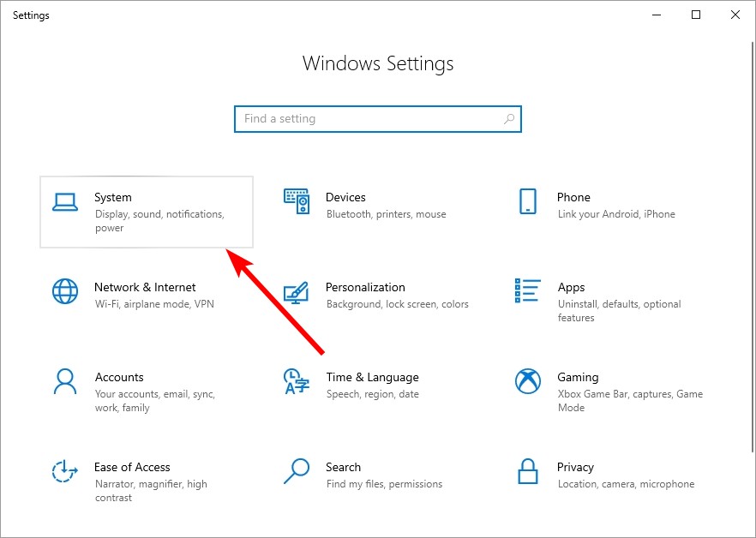Select the Search category title
Viewport: 756px width, 538px height.
343,467
